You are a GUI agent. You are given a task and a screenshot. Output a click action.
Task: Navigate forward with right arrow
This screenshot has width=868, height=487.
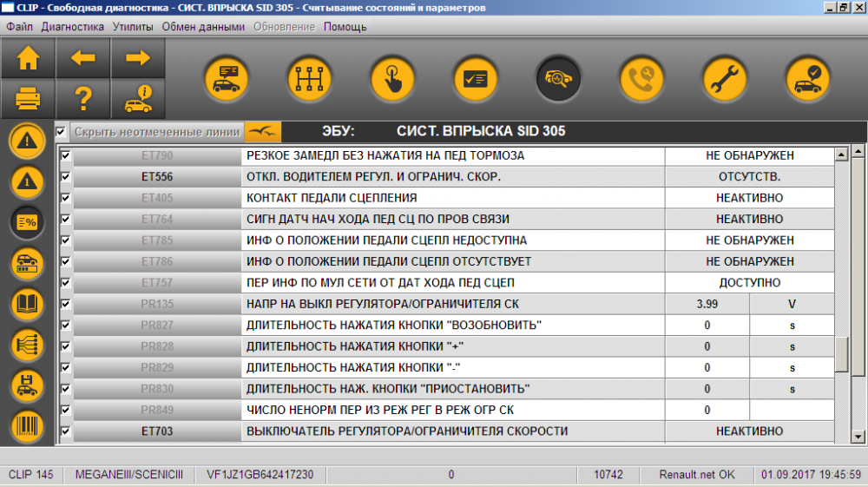point(138,58)
